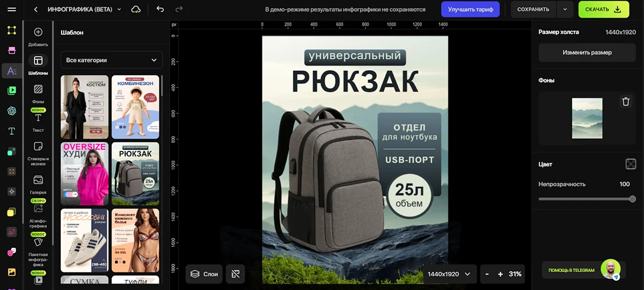Screen dimensions: 644x290
Task: Open the Цвет color picker swatch
Action: [x=631, y=164]
